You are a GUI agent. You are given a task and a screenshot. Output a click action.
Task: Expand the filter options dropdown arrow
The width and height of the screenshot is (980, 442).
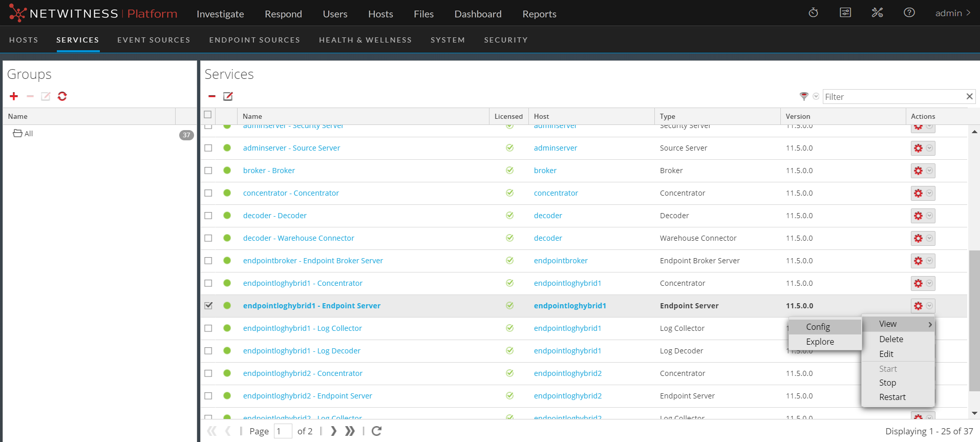tap(816, 96)
